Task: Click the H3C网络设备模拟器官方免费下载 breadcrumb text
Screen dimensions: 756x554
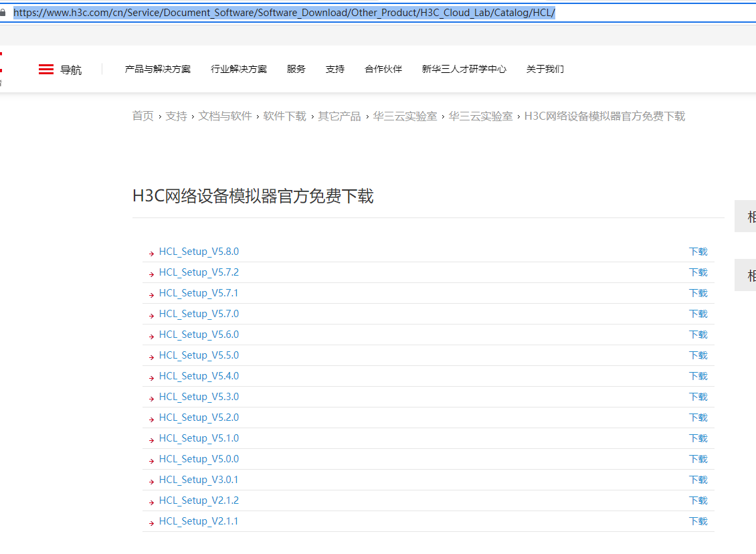Action: [605, 116]
